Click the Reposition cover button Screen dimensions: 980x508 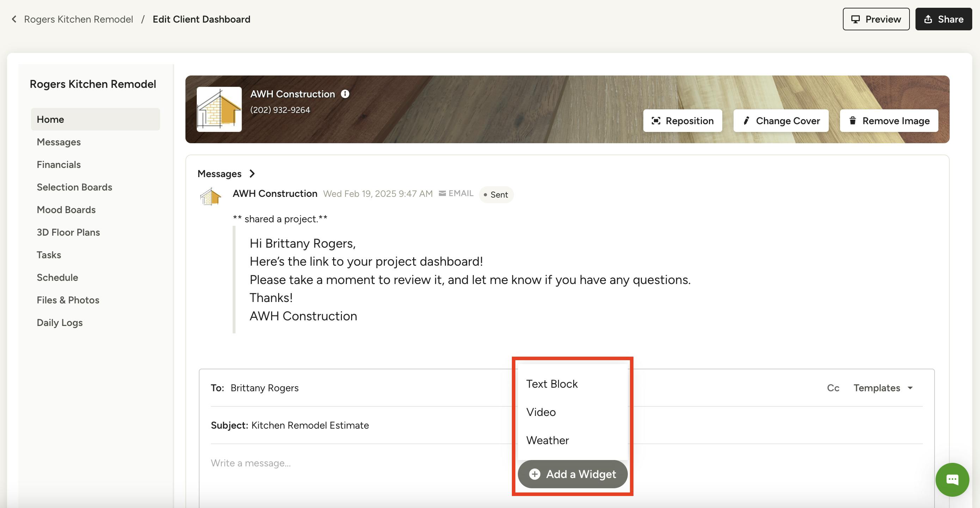click(x=682, y=121)
